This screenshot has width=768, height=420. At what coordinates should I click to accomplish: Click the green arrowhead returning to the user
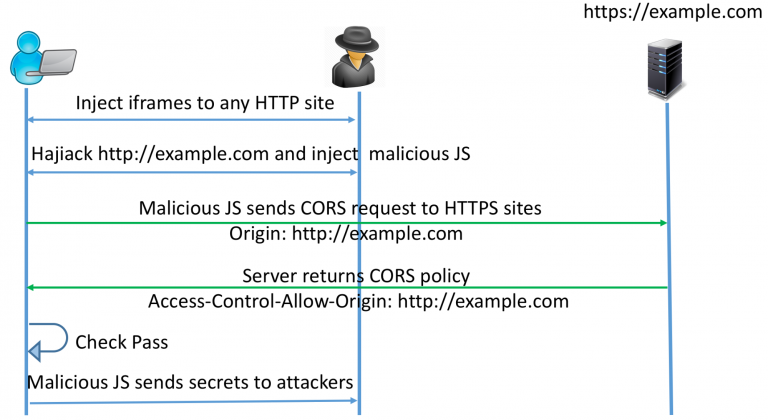pyautogui.click(x=30, y=287)
